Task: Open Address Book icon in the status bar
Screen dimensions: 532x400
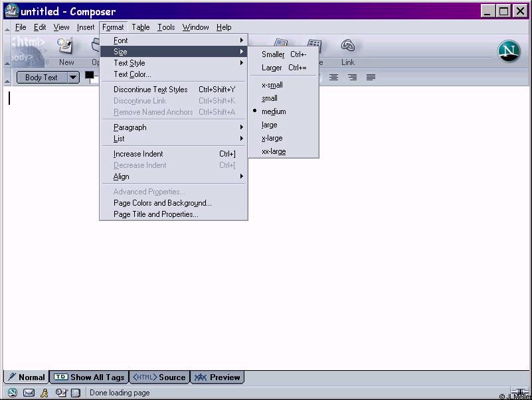Action: [x=75, y=393]
